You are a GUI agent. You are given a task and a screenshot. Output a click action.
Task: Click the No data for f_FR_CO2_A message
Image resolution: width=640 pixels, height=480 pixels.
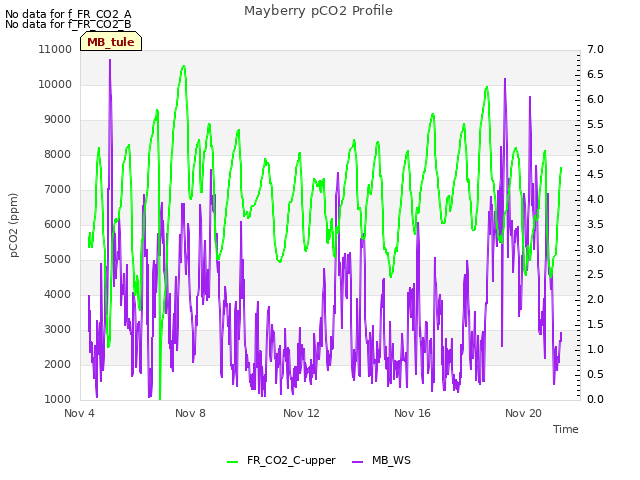(x=68, y=14)
